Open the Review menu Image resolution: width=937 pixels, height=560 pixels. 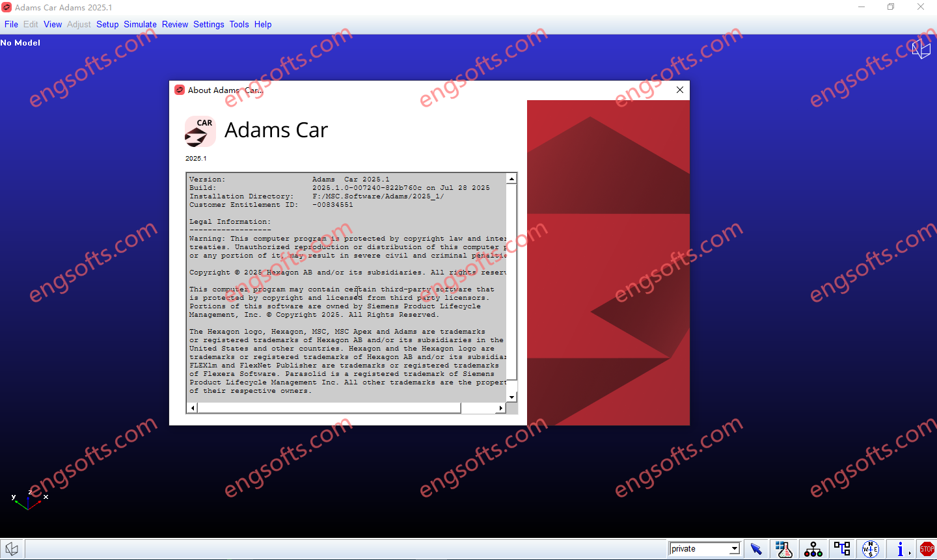175,24
